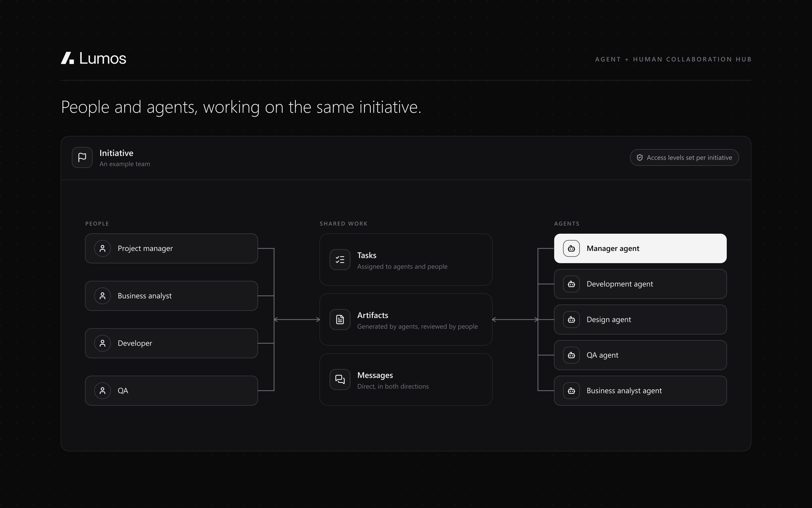Select the Design agent label
This screenshot has height=508, width=812.
(x=609, y=320)
